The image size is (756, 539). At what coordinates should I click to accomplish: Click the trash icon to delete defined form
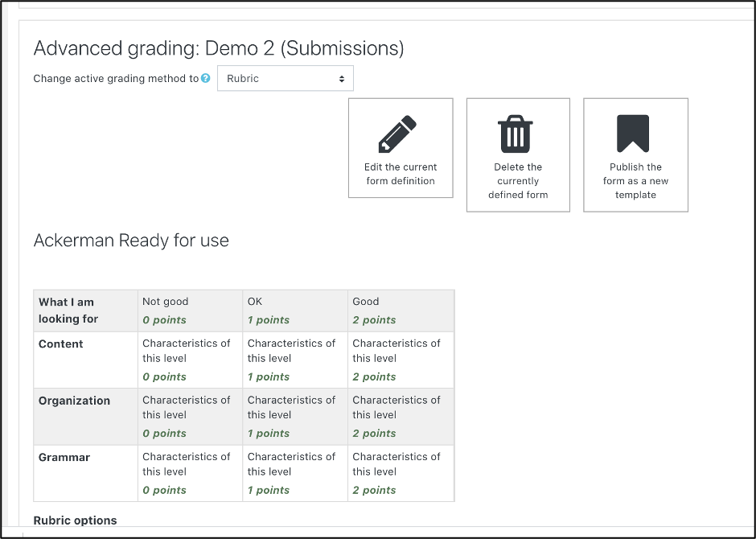[518, 134]
